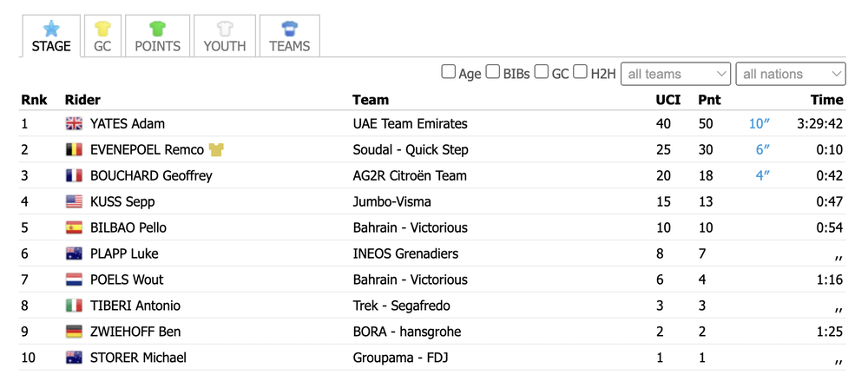Click the white YOUTH jersey icon

click(x=224, y=29)
